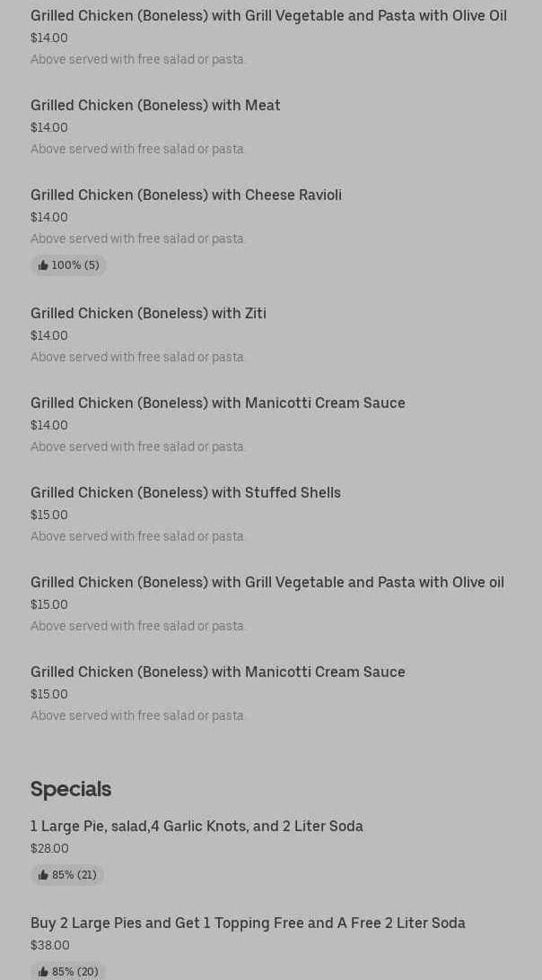The height and width of the screenshot is (980, 542).
Task: Select Grilled Chicken with Stuffed Shells
Action: (x=185, y=493)
